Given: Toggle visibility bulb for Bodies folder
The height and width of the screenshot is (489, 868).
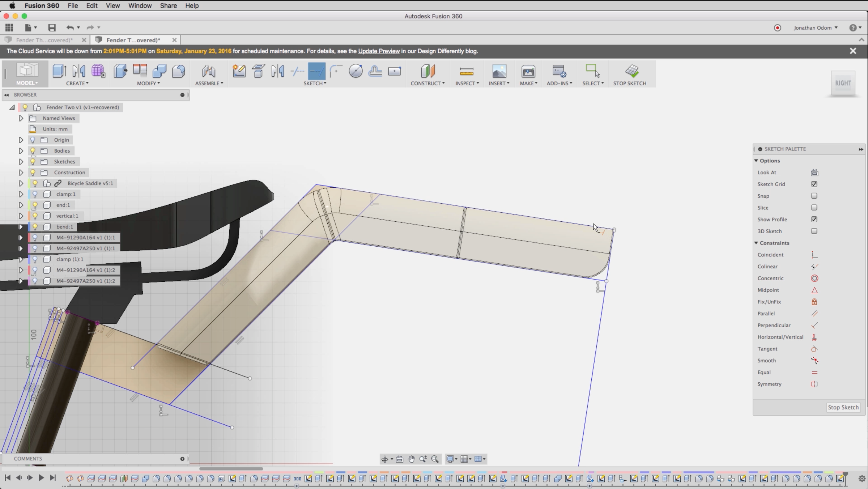Looking at the screenshot, I should pos(33,151).
